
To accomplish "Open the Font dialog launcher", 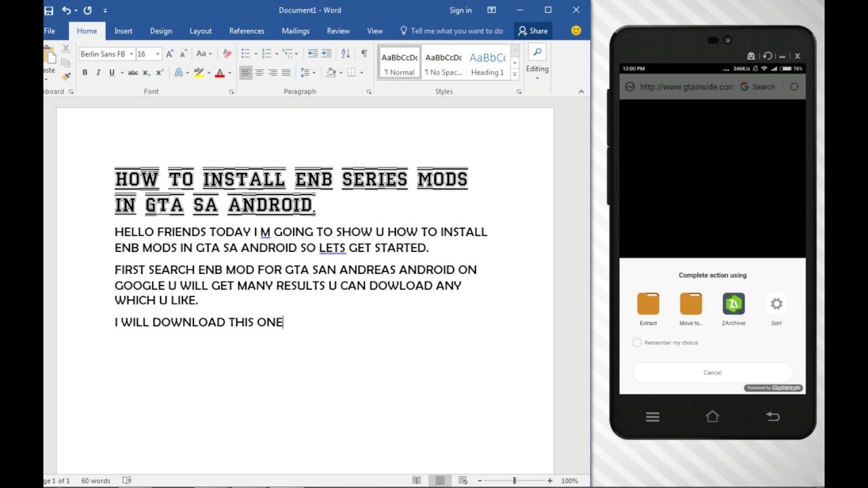I will [231, 91].
